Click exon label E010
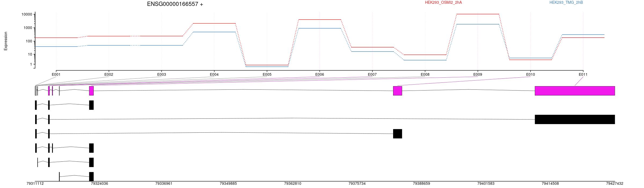 [530, 74]
